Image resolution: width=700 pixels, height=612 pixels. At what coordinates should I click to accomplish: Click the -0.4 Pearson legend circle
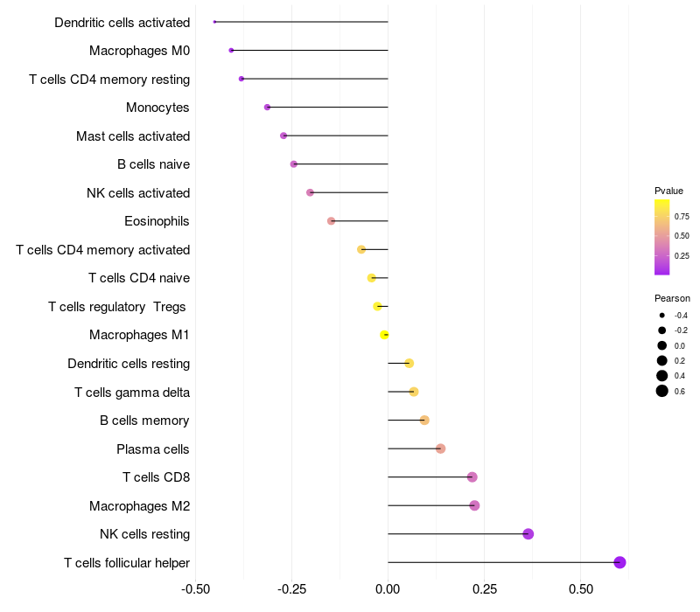662,316
